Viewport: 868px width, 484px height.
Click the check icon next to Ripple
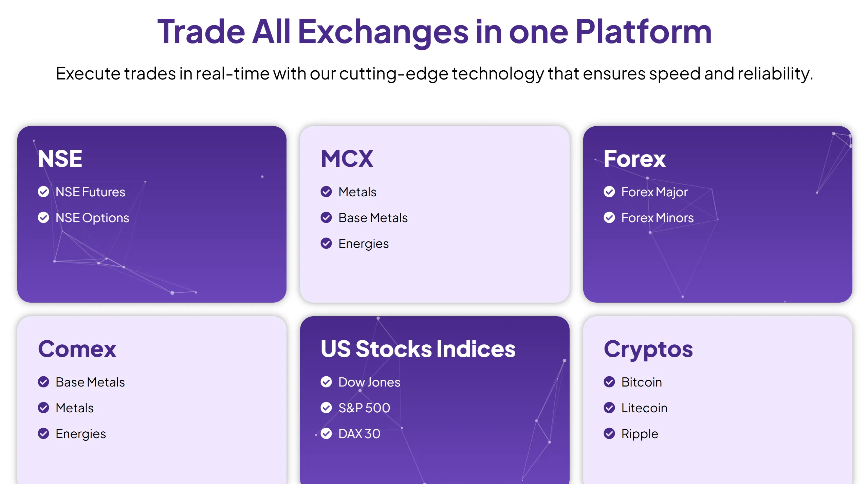tap(609, 433)
